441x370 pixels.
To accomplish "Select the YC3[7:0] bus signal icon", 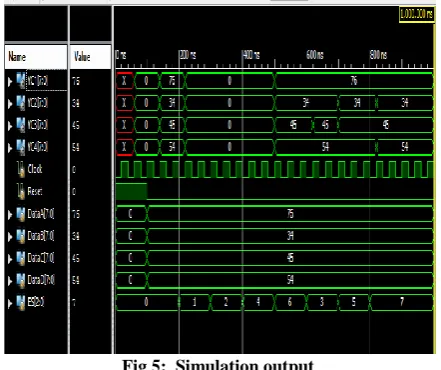I will 21,125.
